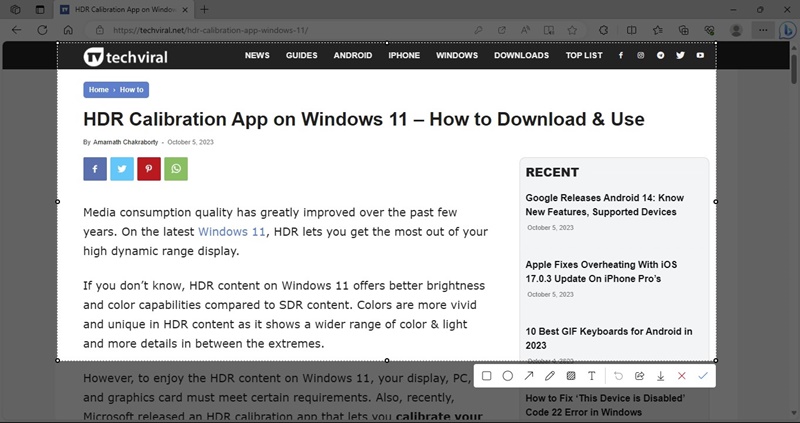Open browser profile avatar
The image size is (800, 423).
tap(736, 30)
